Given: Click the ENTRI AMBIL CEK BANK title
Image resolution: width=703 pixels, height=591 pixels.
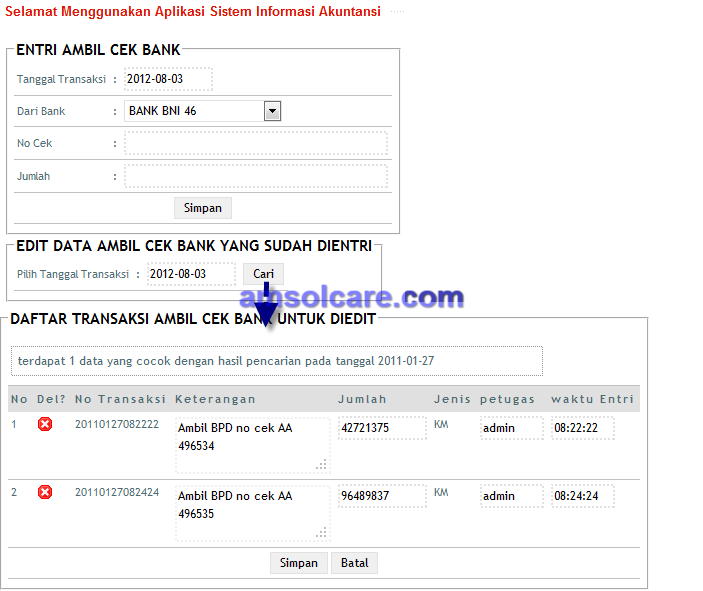Looking at the screenshot, I should [98, 50].
